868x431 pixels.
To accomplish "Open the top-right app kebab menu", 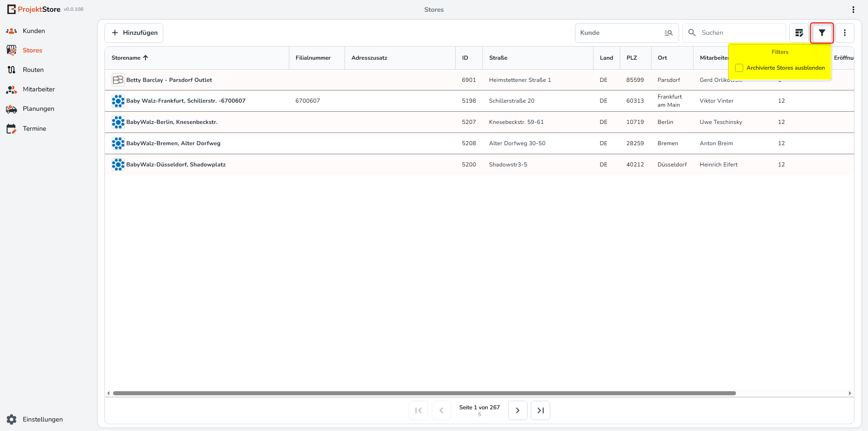I will (x=853, y=9).
